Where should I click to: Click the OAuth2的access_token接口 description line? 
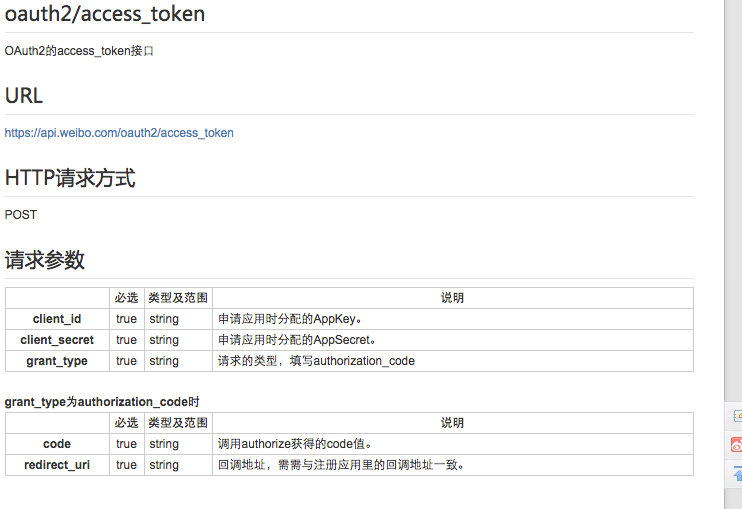(79, 51)
